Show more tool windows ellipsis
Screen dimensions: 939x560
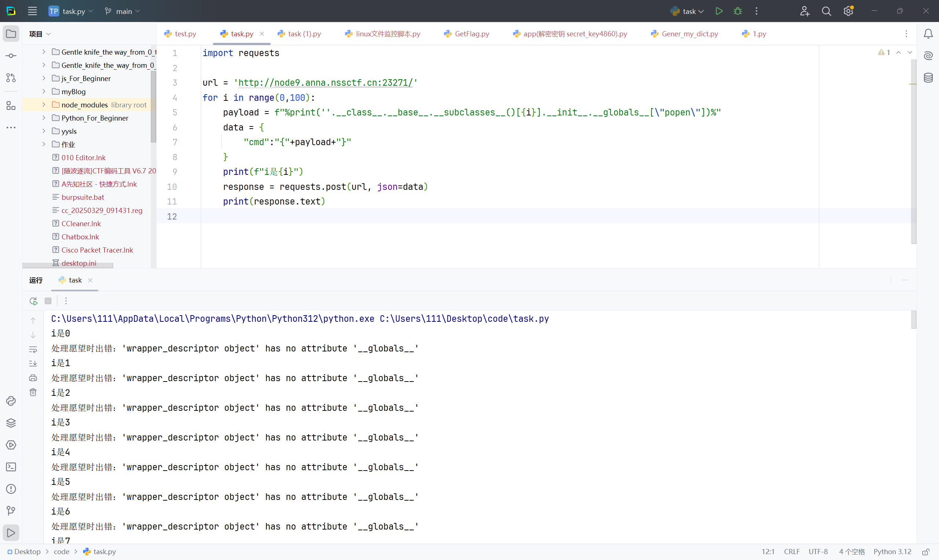pyautogui.click(x=11, y=128)
